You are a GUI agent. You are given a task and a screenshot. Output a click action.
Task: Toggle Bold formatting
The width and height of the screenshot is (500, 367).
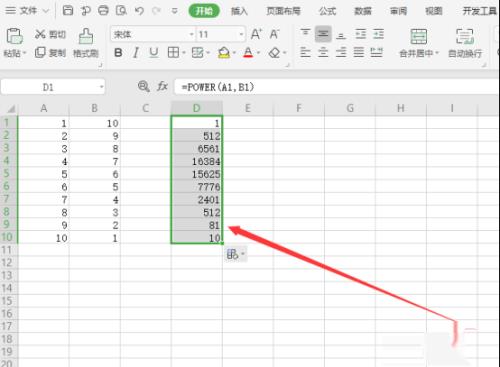tap(118, 53)
